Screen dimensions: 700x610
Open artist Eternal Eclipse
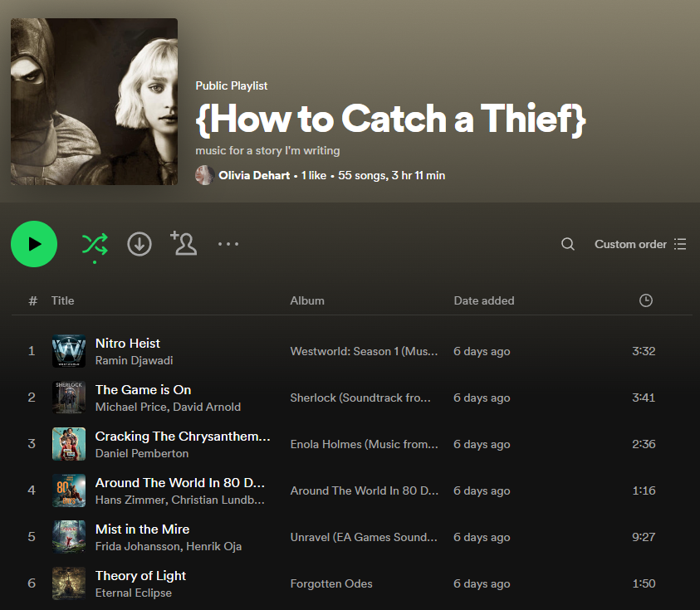(134, 593)
